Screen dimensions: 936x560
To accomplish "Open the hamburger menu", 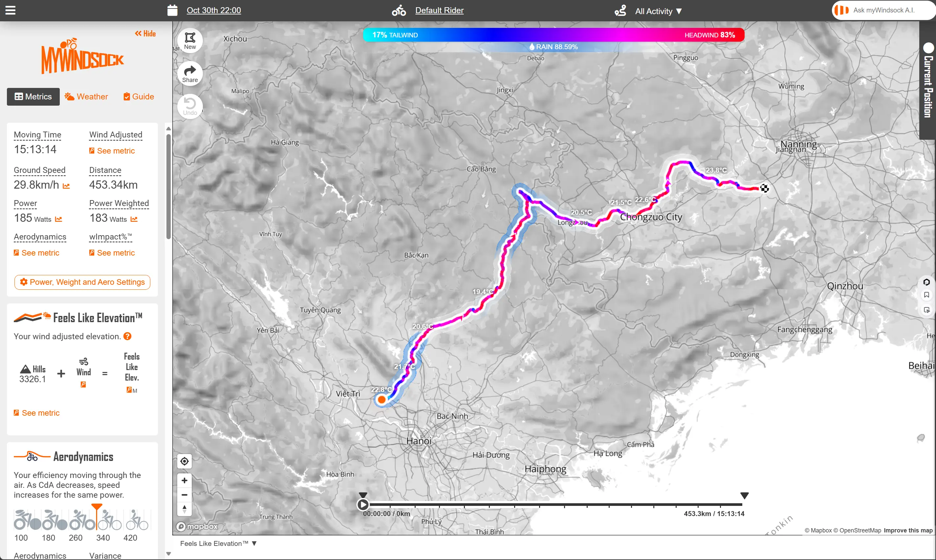I will pos(11,10).
